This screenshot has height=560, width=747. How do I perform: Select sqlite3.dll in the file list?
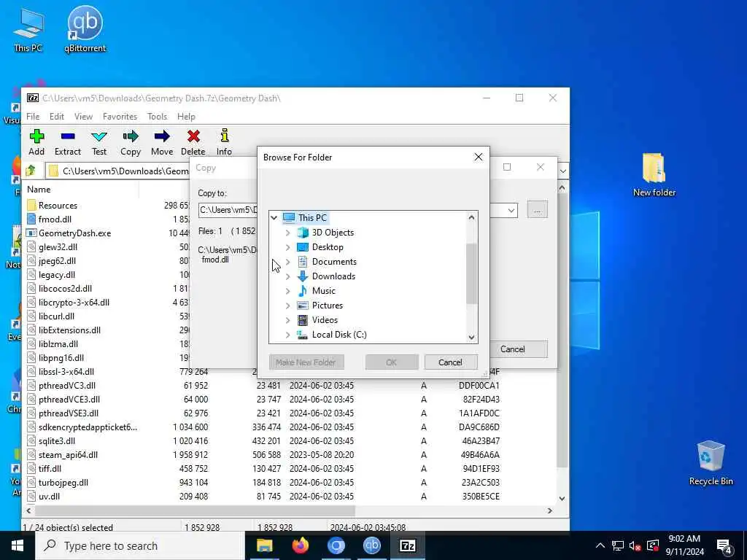[57, 441]
